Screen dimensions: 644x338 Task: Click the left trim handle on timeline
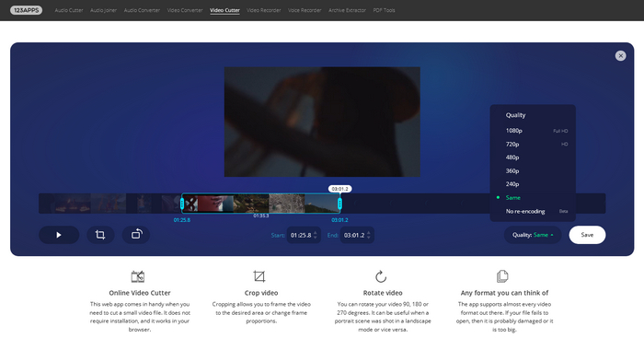(182, 204)
